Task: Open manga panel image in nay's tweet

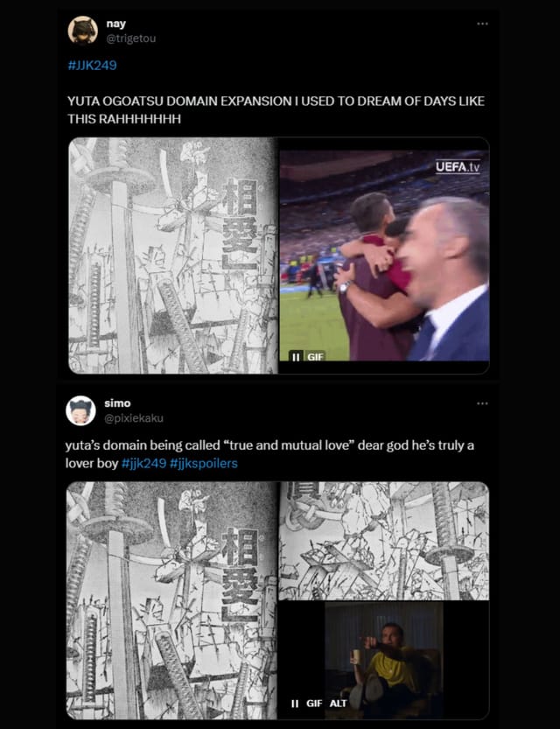Action: (x=173, y=256)
